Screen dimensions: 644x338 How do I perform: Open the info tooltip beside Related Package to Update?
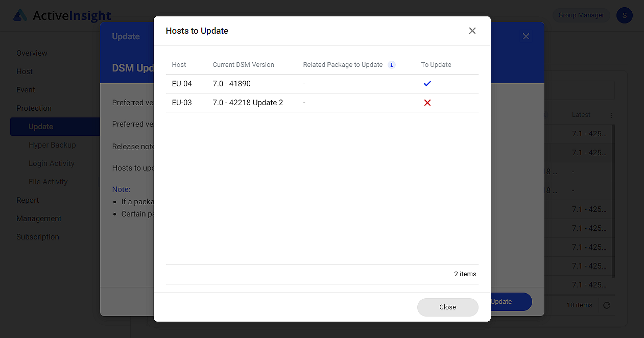click(391, 65)
